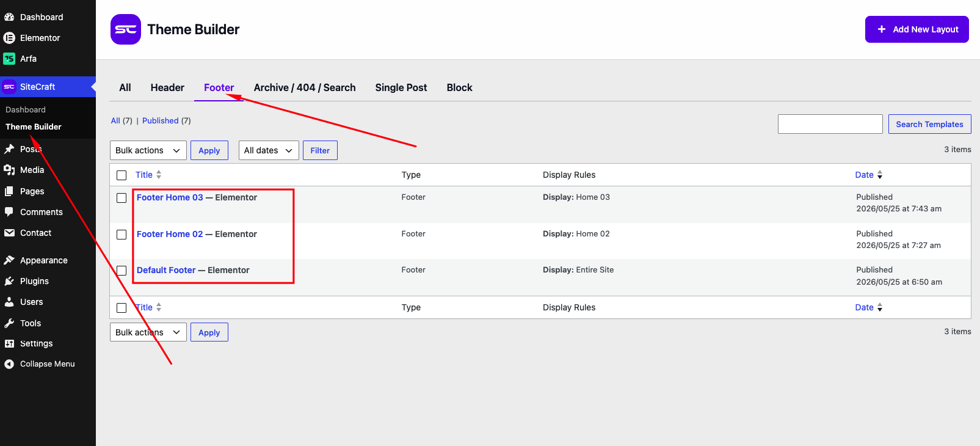
Task: Open the Block tab
Action: 460,87
